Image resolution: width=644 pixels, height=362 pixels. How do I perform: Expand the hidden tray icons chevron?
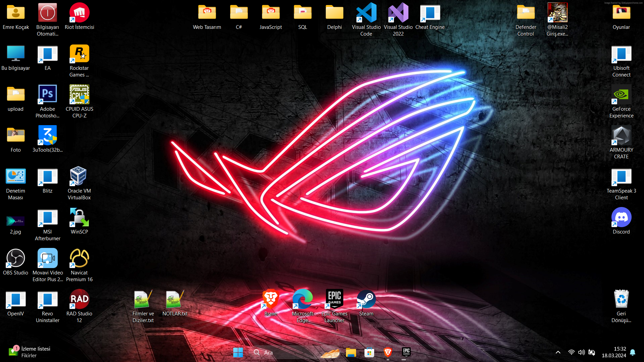pyautogui.click(x=558, y=353)
